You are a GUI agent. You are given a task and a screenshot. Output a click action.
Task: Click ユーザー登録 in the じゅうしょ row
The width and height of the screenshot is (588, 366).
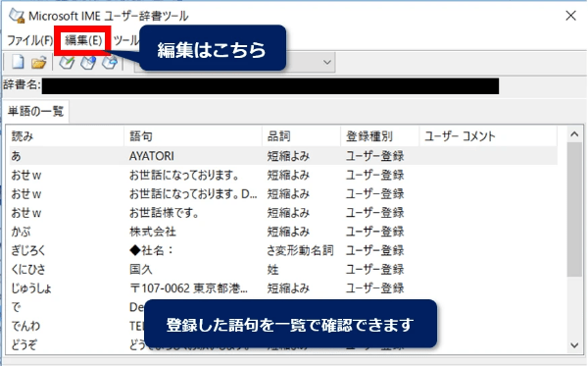coord(375,288)
